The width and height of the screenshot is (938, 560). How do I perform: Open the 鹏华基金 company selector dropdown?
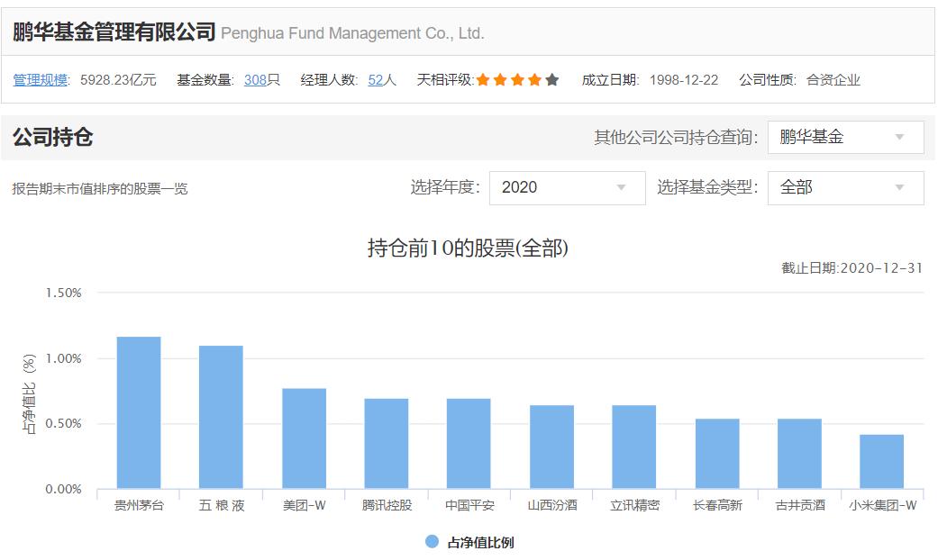pyautogui.click(x=843, y=137)
